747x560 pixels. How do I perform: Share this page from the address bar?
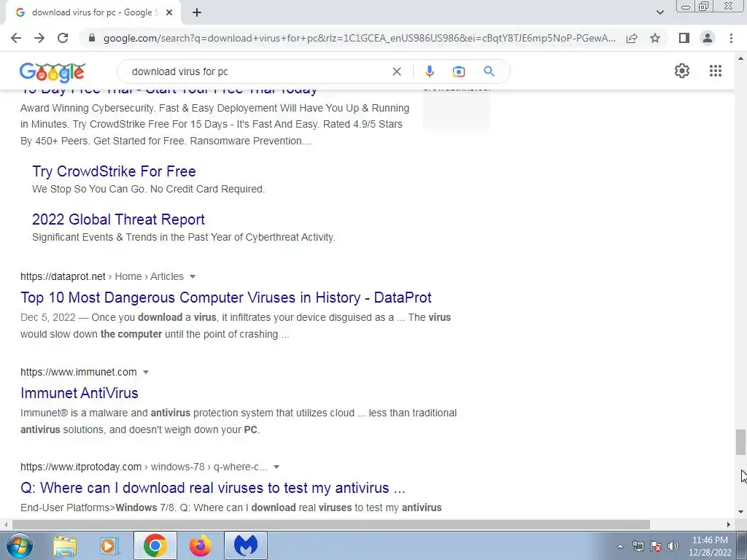[632, 38]
